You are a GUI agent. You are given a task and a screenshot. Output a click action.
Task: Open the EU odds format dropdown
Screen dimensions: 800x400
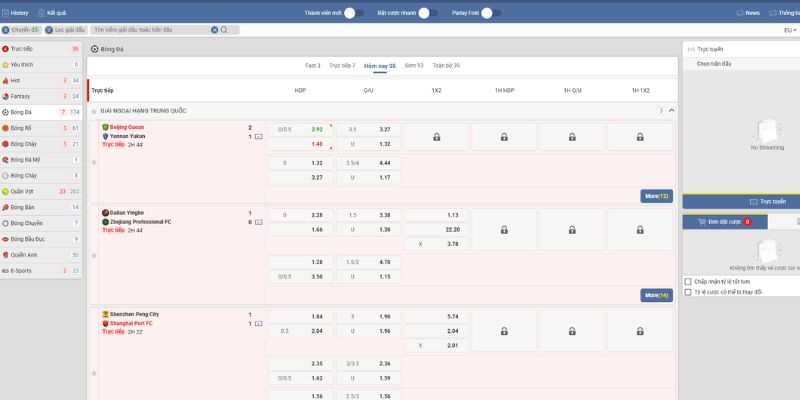pos(789,30)
